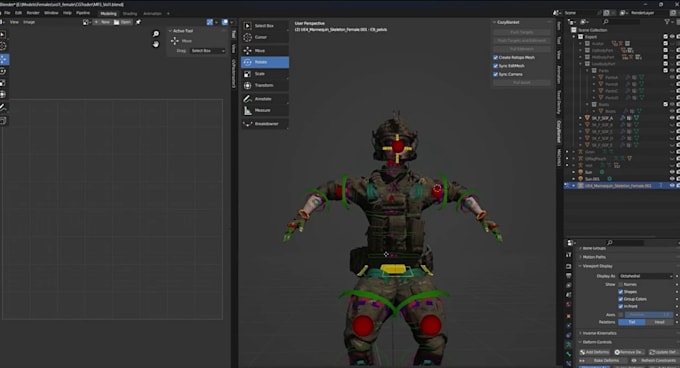Screen dimensions: 680x368
Task: Toggle the Shapes checkbox
Action: 621,292
